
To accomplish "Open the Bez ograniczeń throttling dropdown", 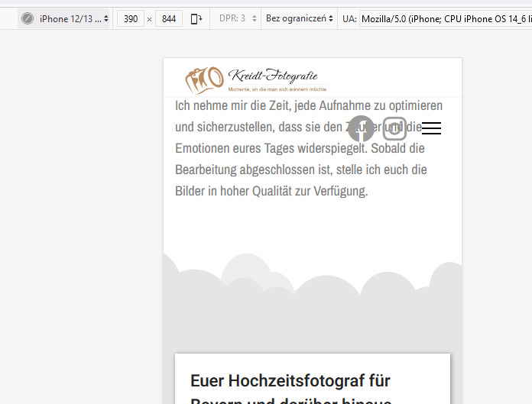I will 299,18.
